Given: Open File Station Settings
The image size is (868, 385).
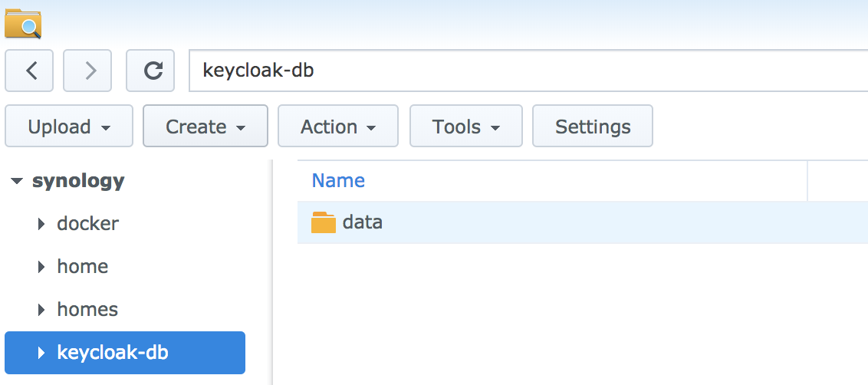Looking at the screenshot, I should tap(593, 127).
